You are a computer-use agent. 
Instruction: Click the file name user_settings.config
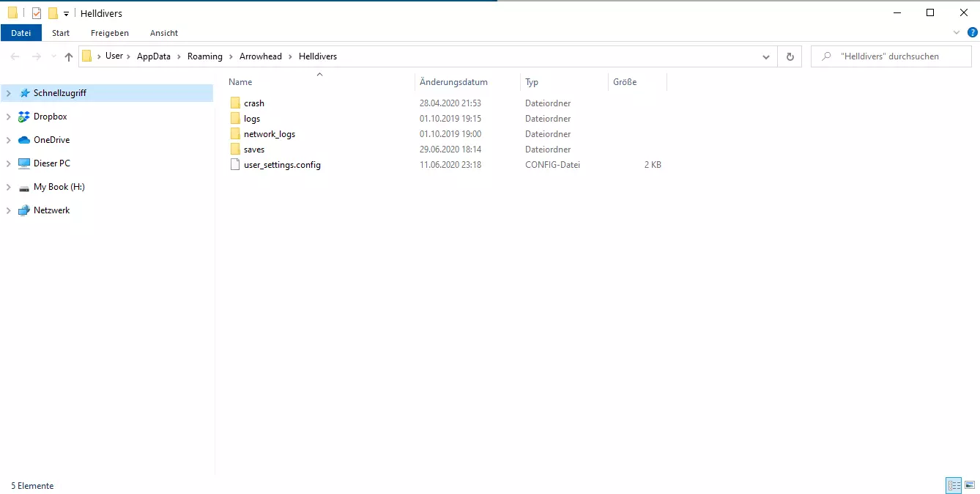(x=282, y=165)
